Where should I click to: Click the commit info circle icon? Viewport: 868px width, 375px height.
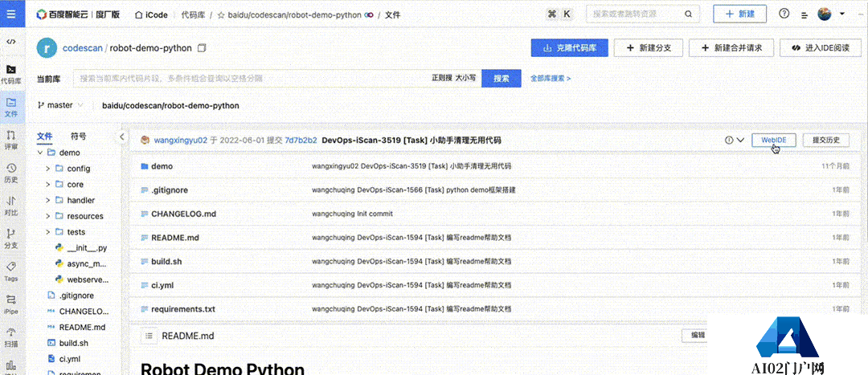(x=729, y=140)
